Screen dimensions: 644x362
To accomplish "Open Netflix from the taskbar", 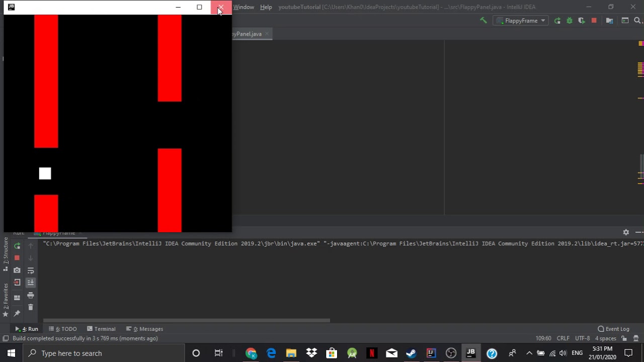I will pyautogui.click(x=371, y=353).
